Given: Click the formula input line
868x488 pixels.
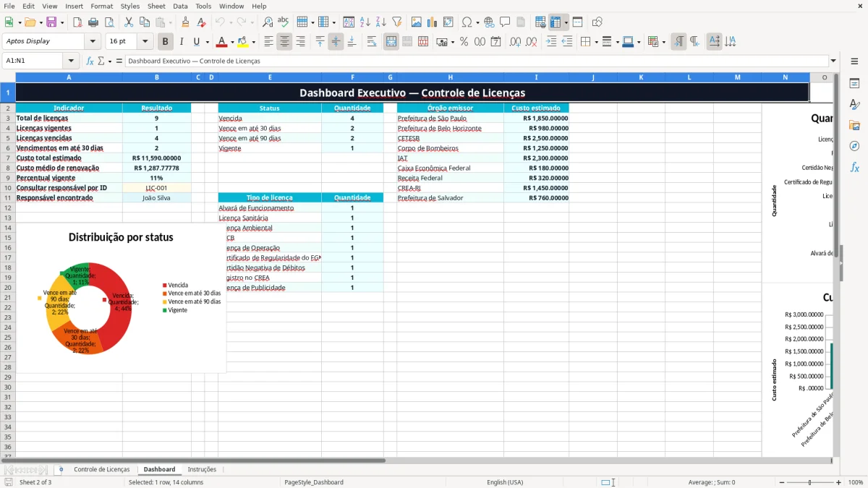Looking at the screenshot, I should coord(477,61).
